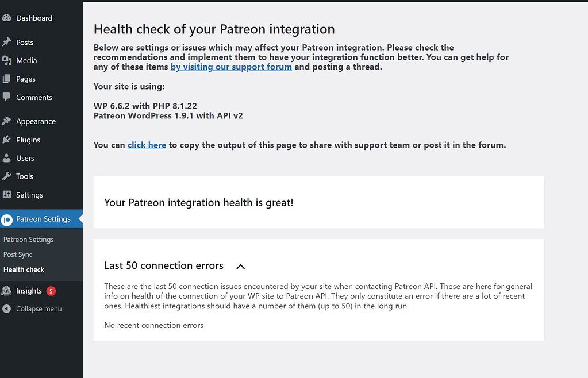The height and width of the screenshot is (378, 588).
Task: Click the Collapse menu arrow
Action: point(6,308)
